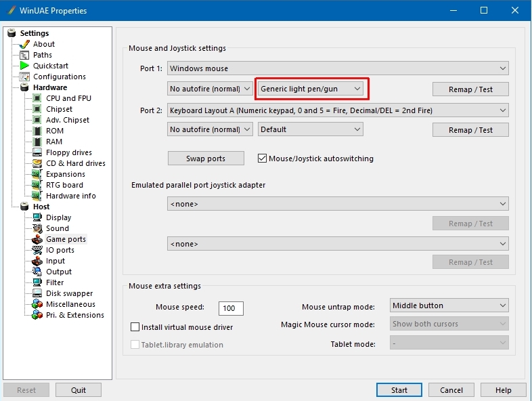Open the Generic light pen/gun dropdown
Image resolution: width=532 pixels, height=401 pixels.
[311, 89]
